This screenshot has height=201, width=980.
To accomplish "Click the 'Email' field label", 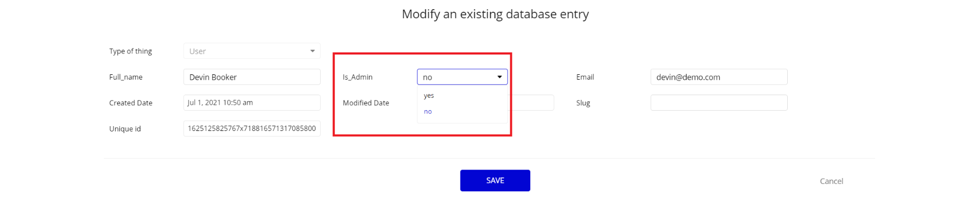I will click(x=585, y=77).
